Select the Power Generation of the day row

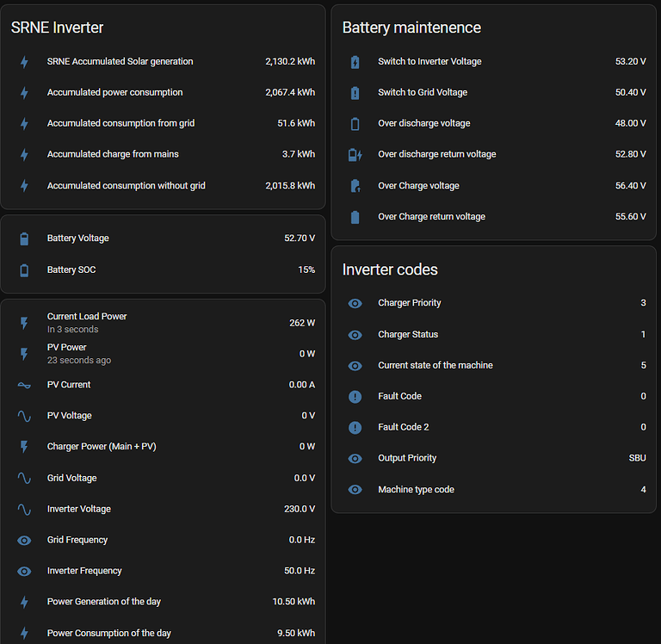(x=104, y=602)
